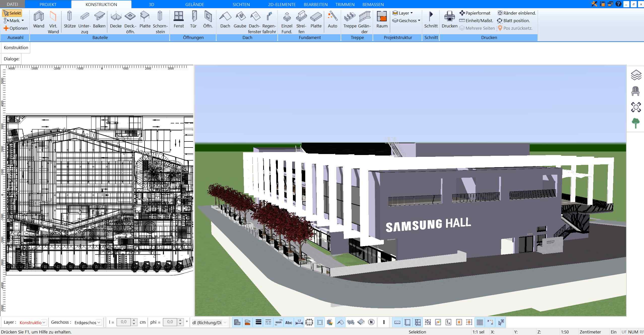Viewport: 644px width, 335px height.
Task: Toggle thick line weight display button
Action: pos(258,322)
